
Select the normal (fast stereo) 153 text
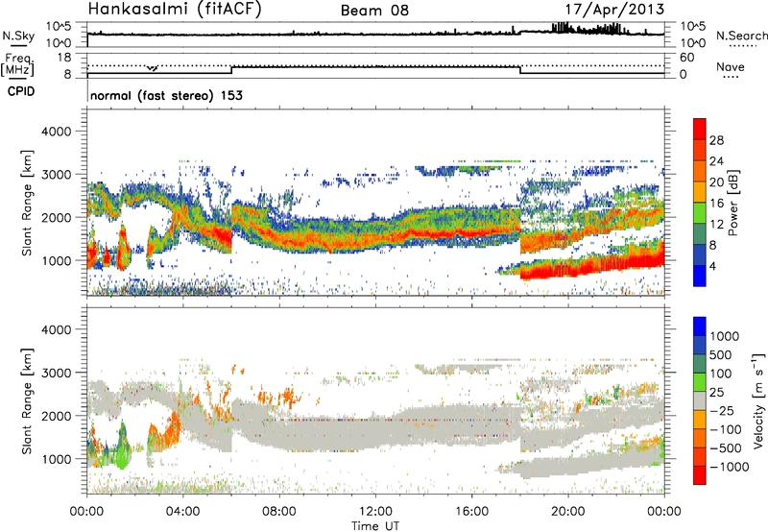166,95
